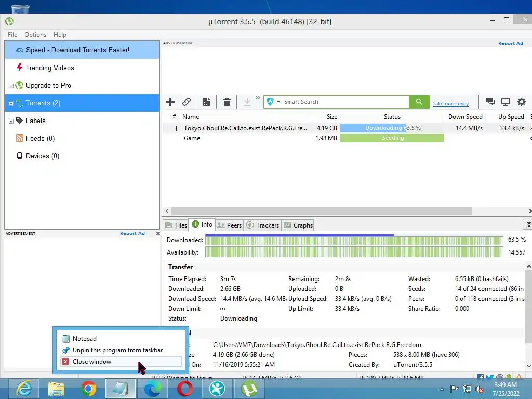Click the Add Torrent plus icon
The height and width of the screenshot is (399, 532).
170,102
